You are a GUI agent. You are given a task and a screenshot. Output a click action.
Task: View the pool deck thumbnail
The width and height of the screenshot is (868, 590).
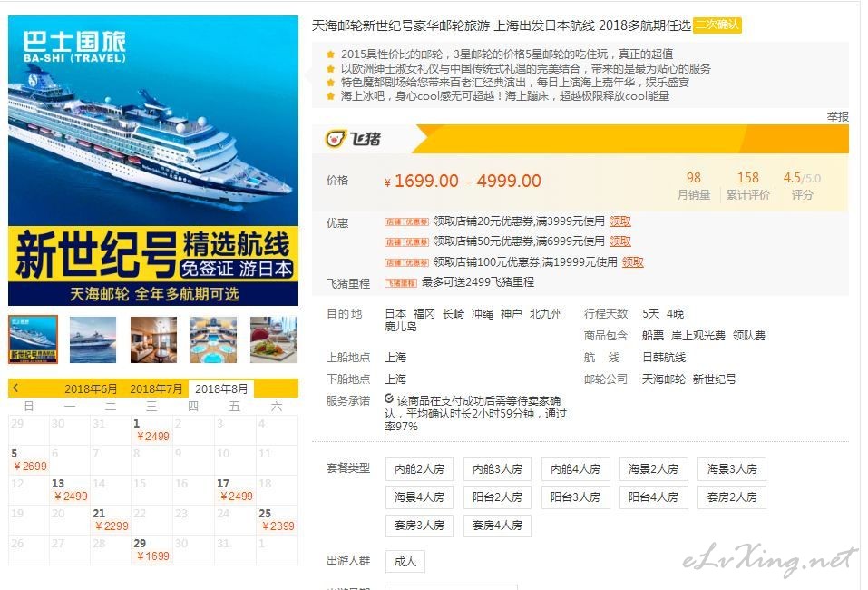tap(214, 339)
